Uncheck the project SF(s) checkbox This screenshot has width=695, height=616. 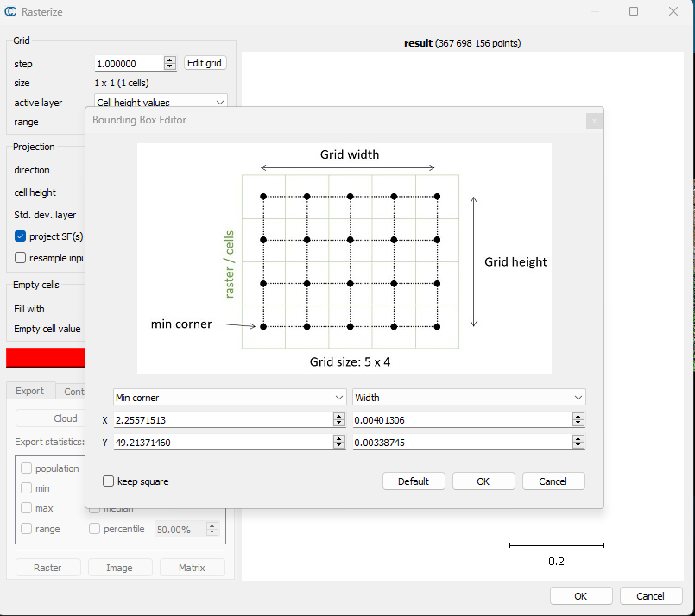click(x=21, y=236)
